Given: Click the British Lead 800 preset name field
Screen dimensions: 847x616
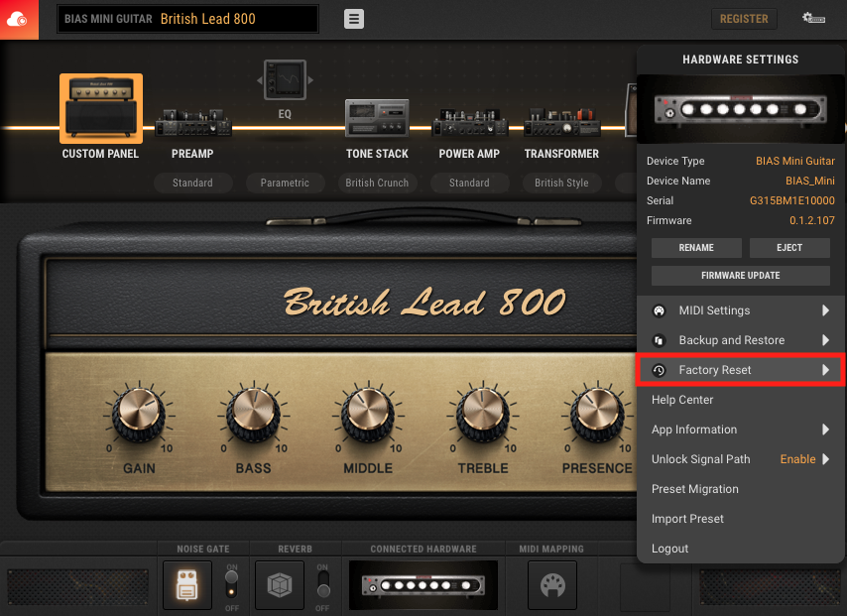Looking at the screenshot, I should tap(188, 19).
